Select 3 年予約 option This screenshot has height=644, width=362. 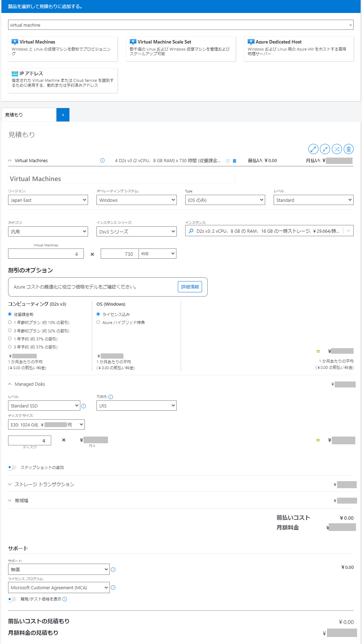[x=10, y=347]
